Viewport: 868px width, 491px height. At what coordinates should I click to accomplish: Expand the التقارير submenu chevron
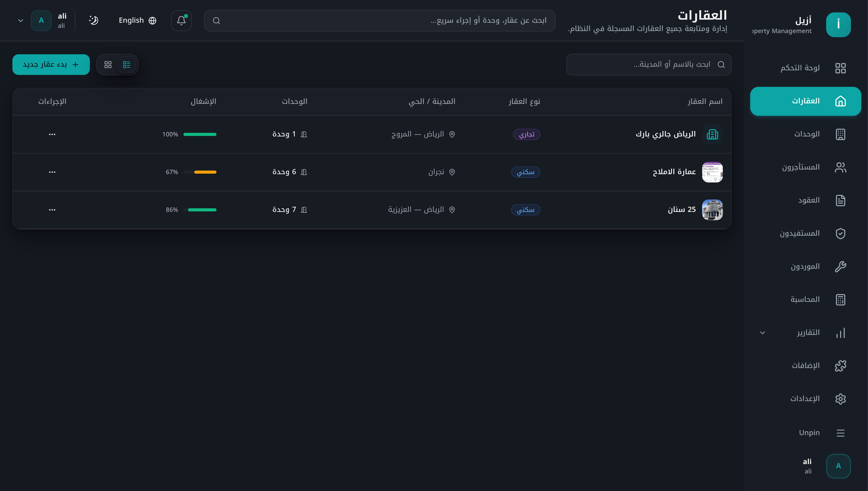pyautogui.click(x=763, y=333)
